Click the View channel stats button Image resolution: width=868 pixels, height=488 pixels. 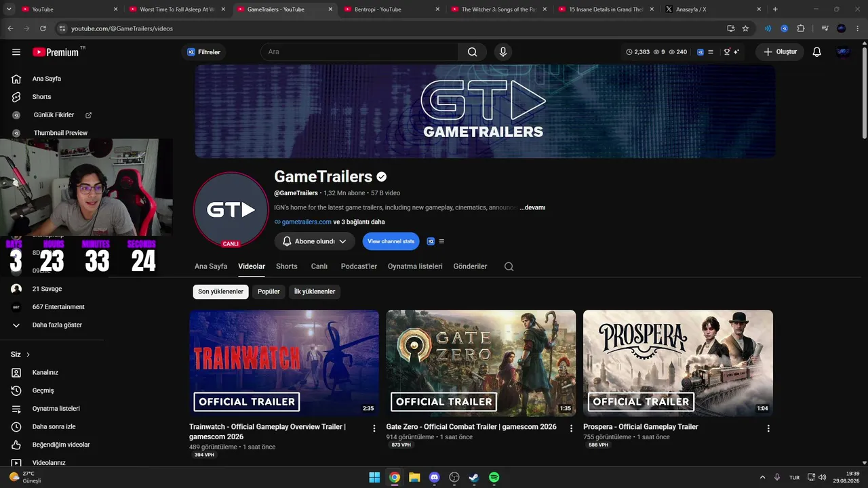391,241
